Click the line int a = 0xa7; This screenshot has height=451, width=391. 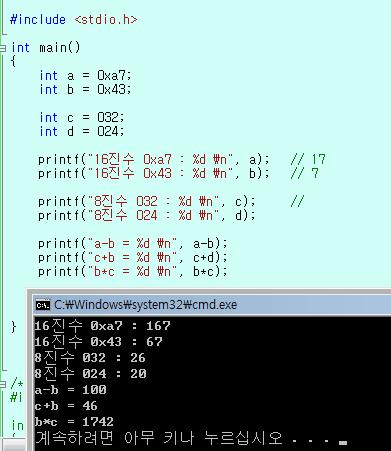pyautogui.click(x=85, y=76)
